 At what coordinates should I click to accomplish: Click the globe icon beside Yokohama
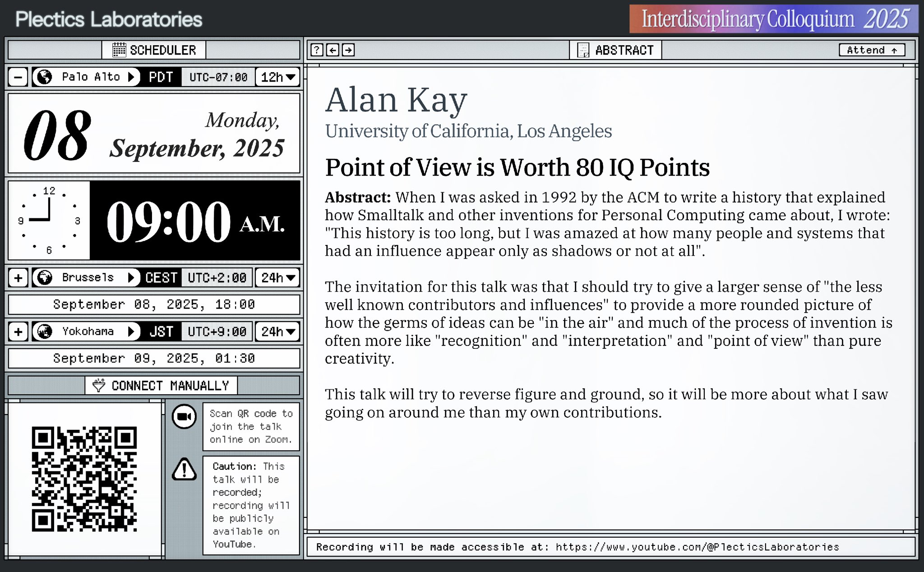click(44, 332)
